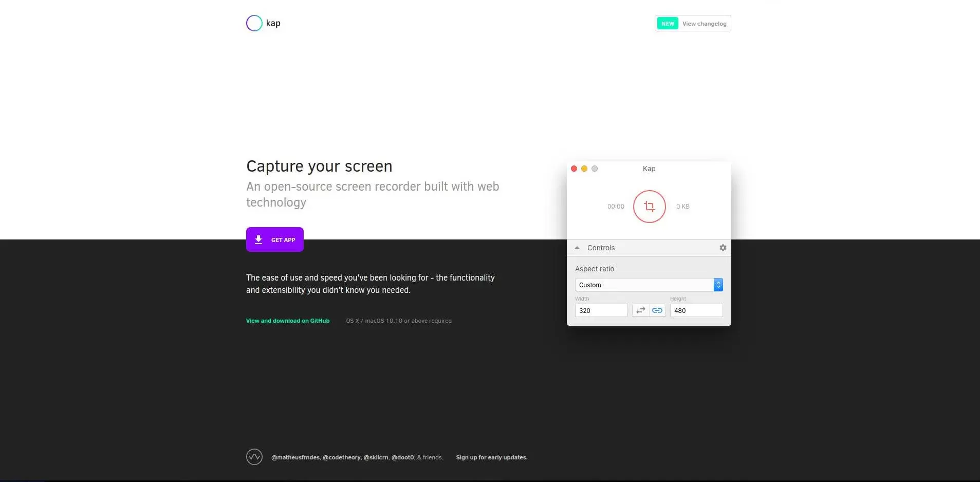
Task: Click the footer zigzag circle logo
Action: tap(254, 457)
